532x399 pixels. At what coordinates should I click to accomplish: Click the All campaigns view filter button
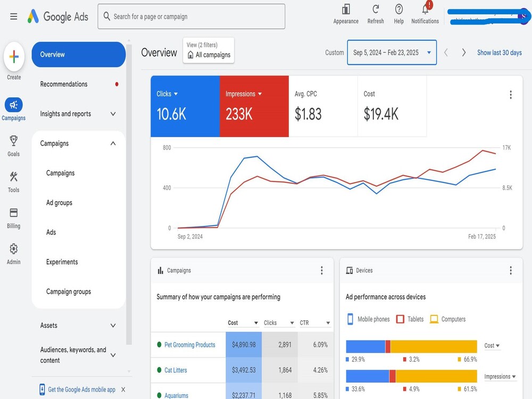[x=209, y=51]
